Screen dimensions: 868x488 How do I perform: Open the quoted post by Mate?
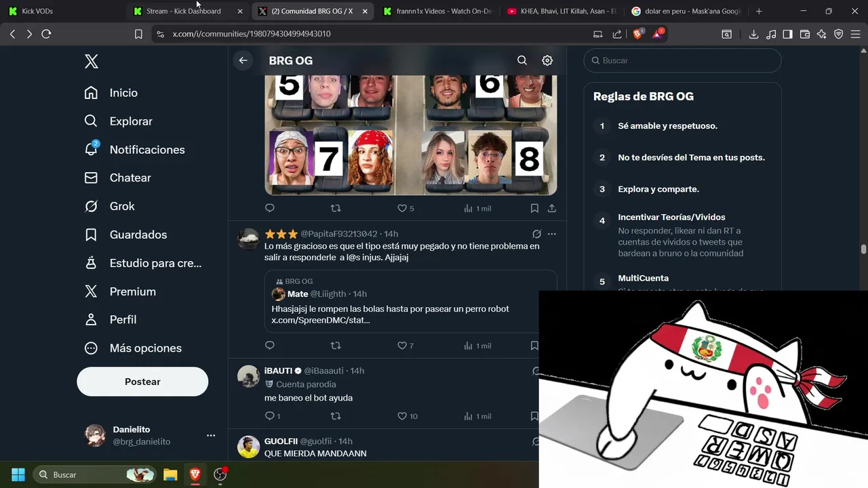tap(410, 301)
